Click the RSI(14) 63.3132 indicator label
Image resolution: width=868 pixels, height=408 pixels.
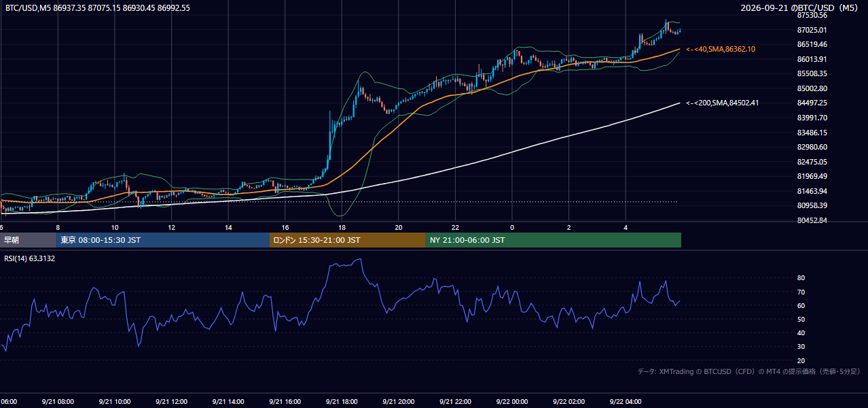[x=30, y=258]
